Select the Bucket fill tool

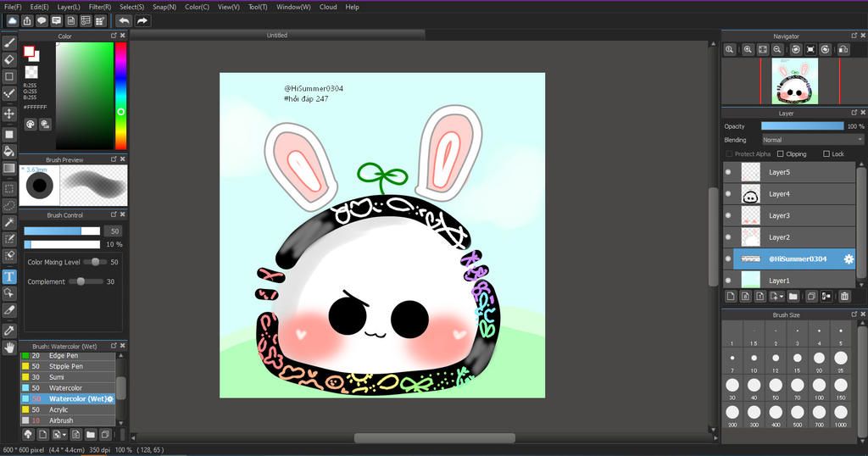coord(8,151)
